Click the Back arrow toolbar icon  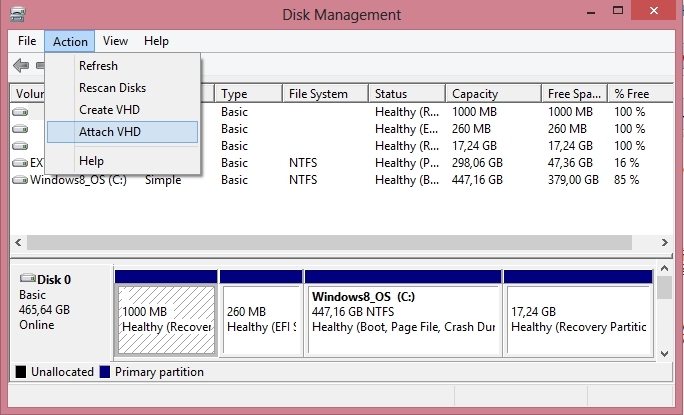click(21, 65)
